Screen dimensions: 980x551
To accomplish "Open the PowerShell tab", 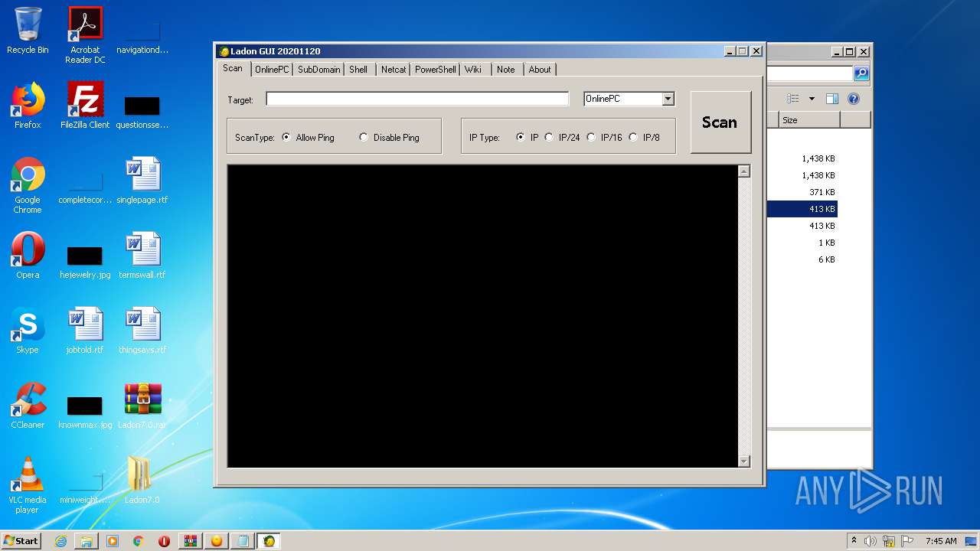I will [x=436, y=69].
